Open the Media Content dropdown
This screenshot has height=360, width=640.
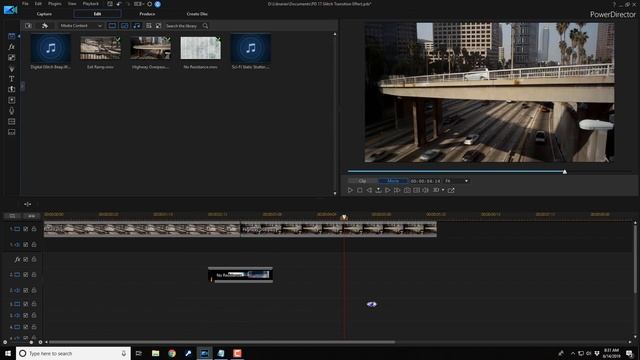pyautogui.click(x=81, y=26)
